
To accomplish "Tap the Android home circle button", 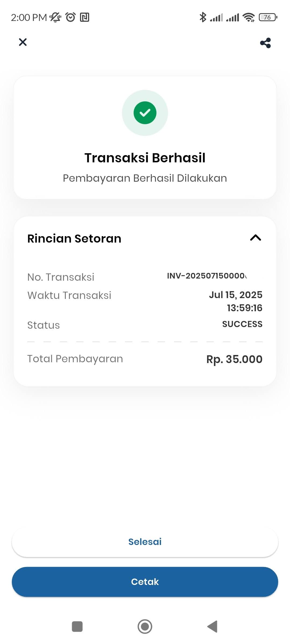I will [x=145, y=627].
